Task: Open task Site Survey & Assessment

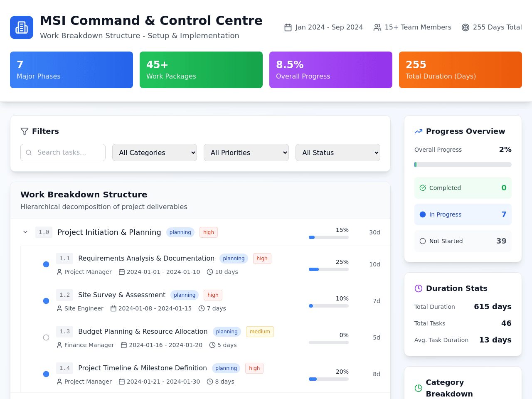Action: click(x=122, y=295)
